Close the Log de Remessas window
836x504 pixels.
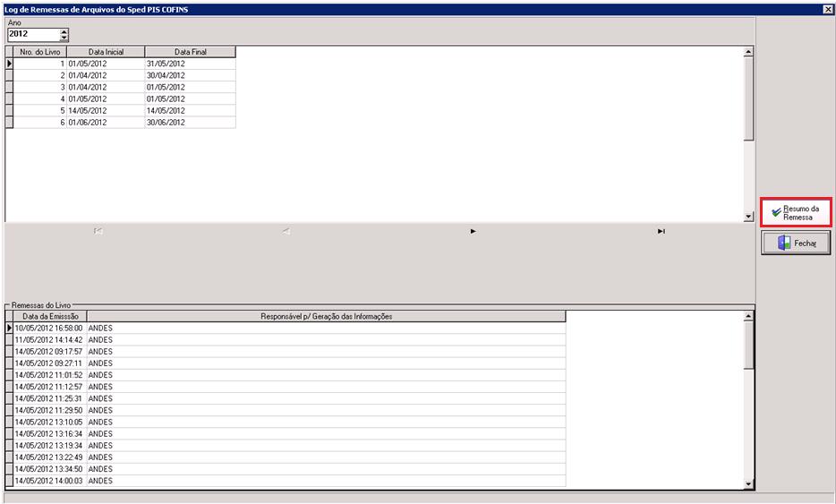(827, 8)
